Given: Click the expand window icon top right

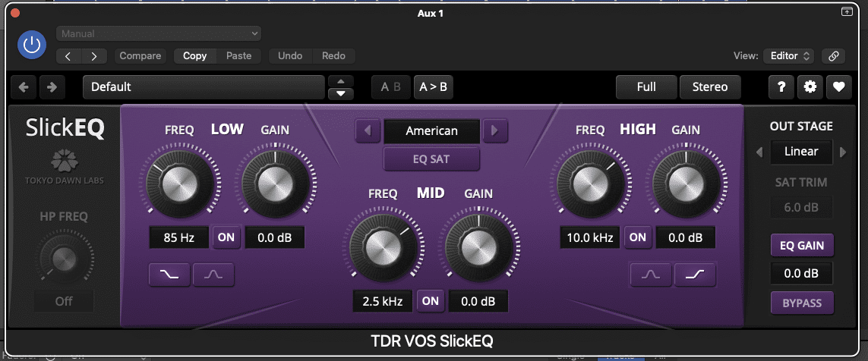Looking at the screenshot, I should (x=847, y=11).
